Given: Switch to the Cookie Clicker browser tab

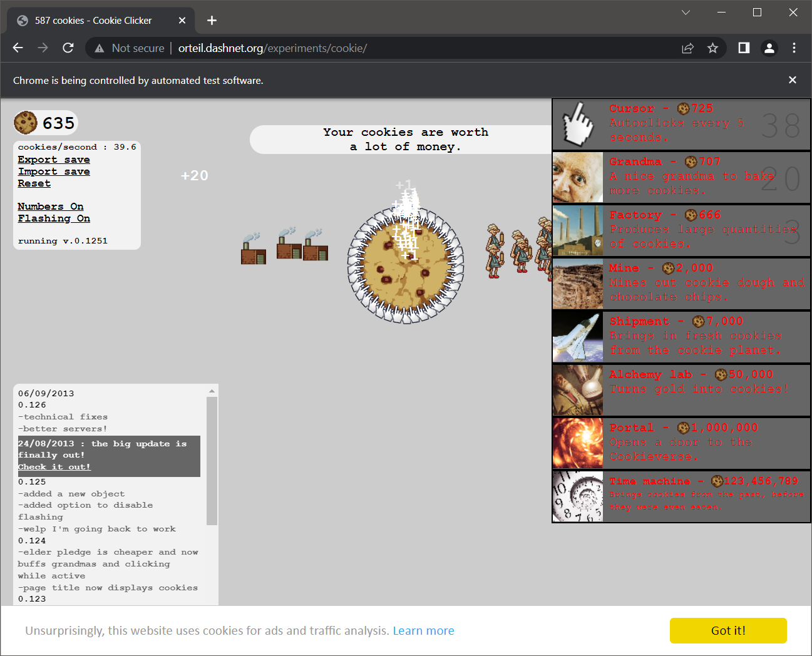Looking at the screenshot, I should point(94,21).
